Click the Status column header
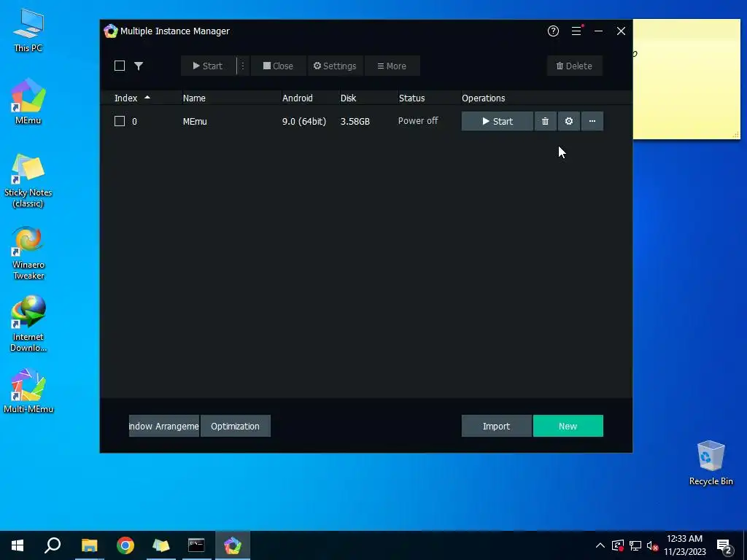This screenshot has width=747, height=560. 411,98
